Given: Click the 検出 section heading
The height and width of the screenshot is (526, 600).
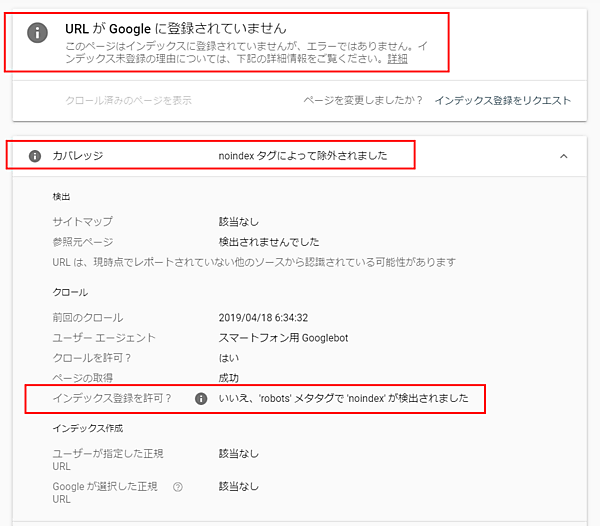Looking at the screenshot, I should click(61, 197).
